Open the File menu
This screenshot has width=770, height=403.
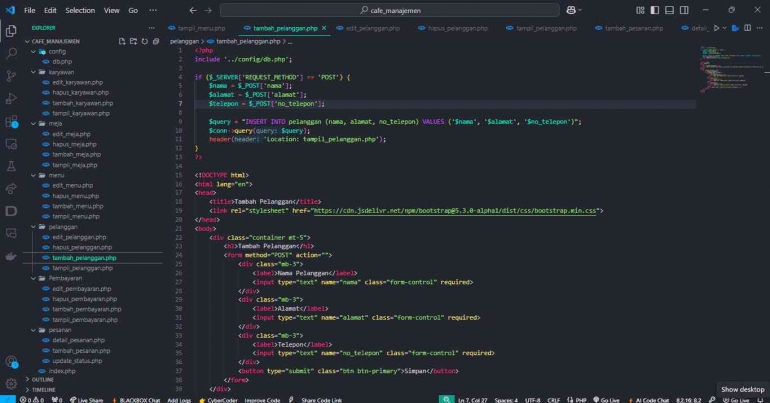coord(29,10)
